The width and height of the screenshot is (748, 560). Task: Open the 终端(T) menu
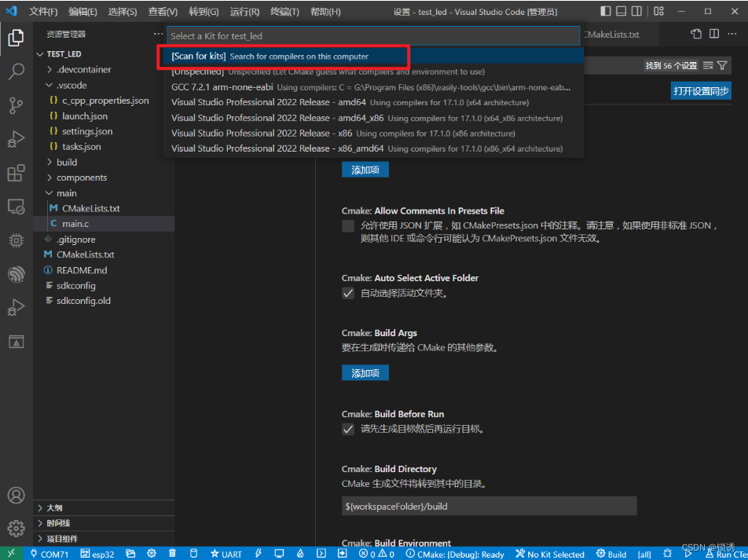point(284,12)
